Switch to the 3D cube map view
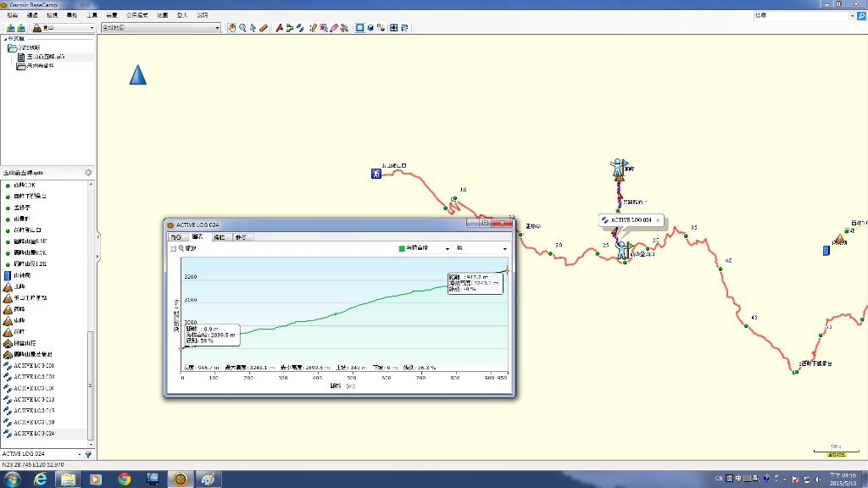Image resolution: width=868 pixels, height=488 pixels. (370, 28)
